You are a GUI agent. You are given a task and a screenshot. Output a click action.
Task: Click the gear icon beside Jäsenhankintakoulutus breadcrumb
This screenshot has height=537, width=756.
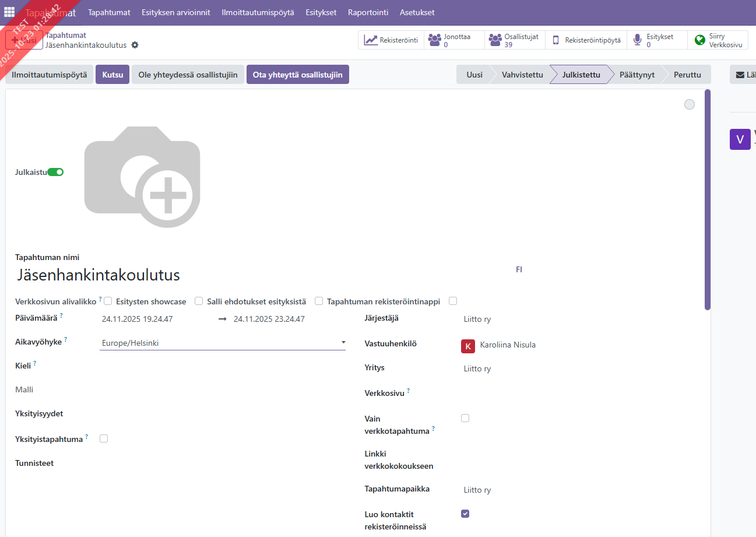(x=135, y=45)
